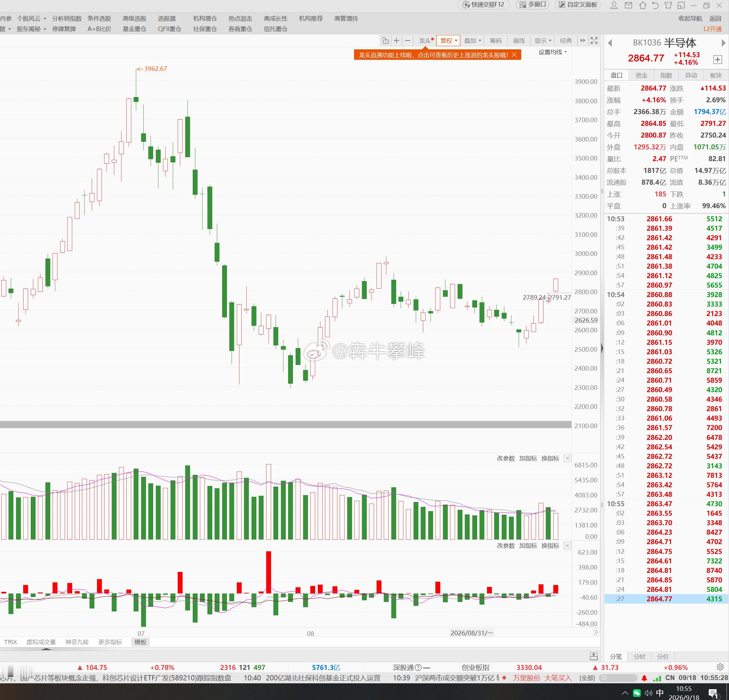Click 换指标 on the lower indicator panel
This screenshot has width=729, height=700.
550,545
